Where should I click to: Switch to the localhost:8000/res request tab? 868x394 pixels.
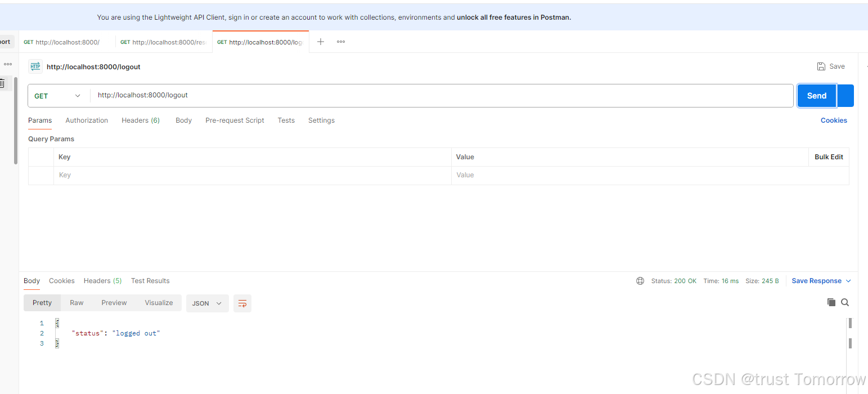(x=164, y=42)
